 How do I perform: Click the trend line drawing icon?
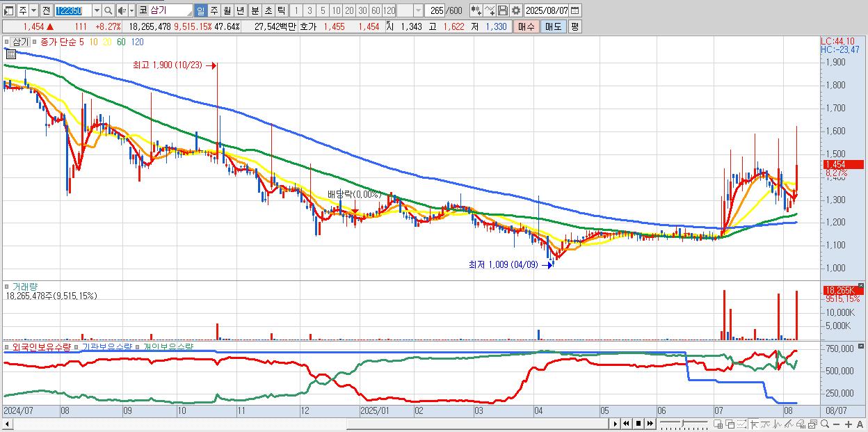[x=766, y=424]
